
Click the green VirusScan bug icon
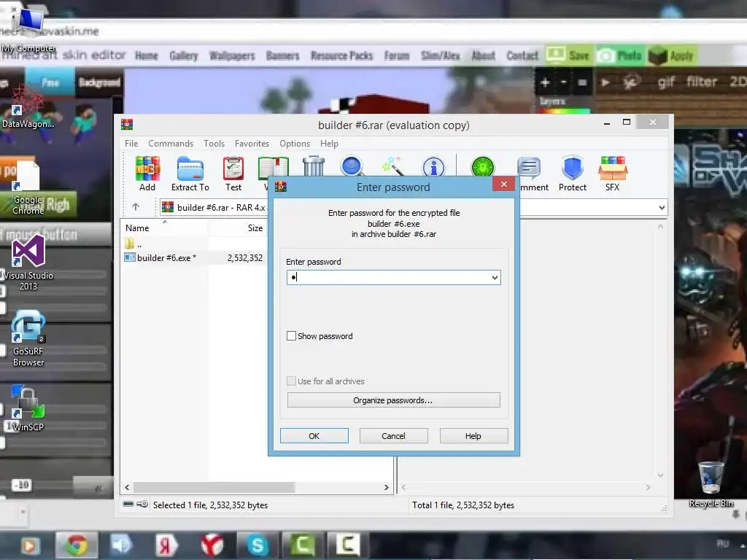pyautogui.click(x=483, y=167)
